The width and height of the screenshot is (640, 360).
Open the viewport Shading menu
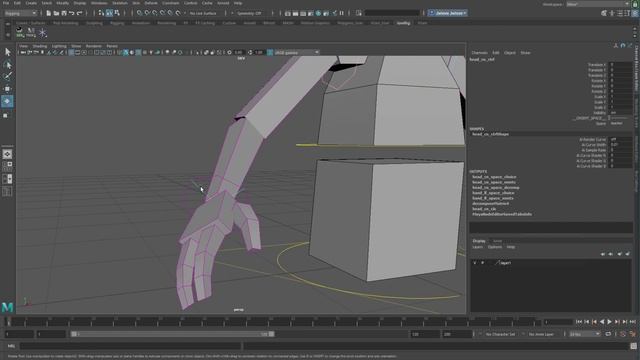(40, 46)
